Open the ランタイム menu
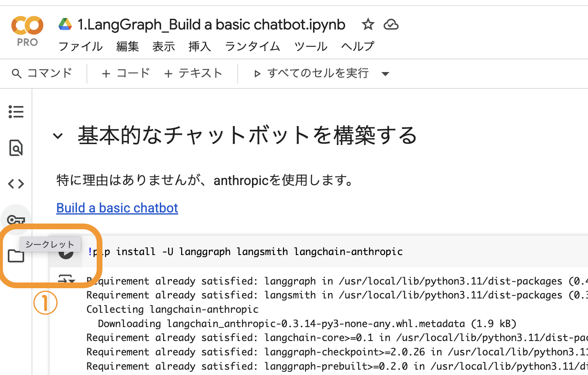The width and height of the screenshot is (588, 375). (x=252, y=46)
